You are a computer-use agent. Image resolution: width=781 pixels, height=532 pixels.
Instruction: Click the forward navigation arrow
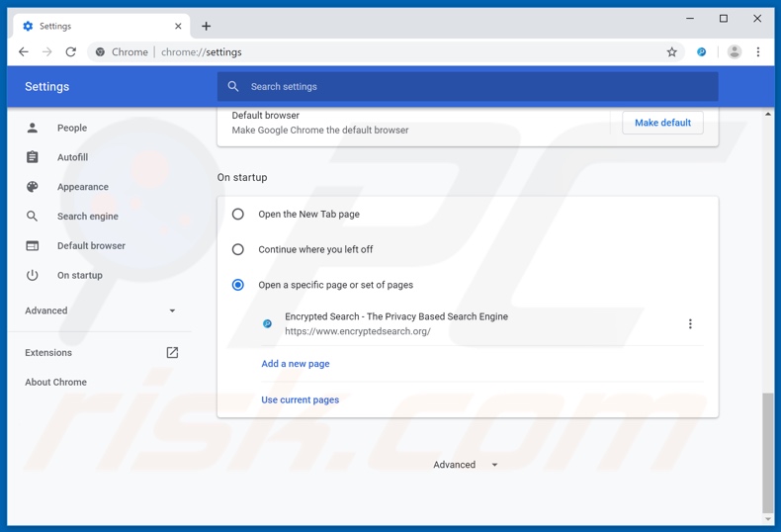click(46, 51)
